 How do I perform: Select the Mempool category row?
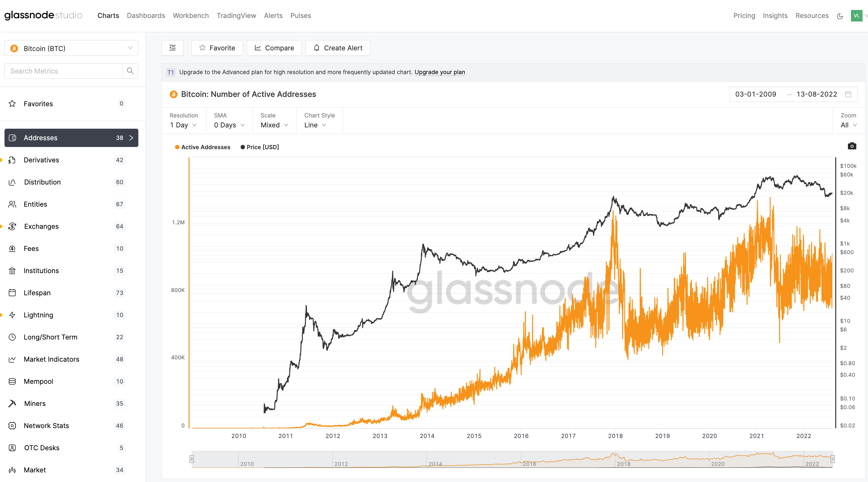click(x=72, y=381)
